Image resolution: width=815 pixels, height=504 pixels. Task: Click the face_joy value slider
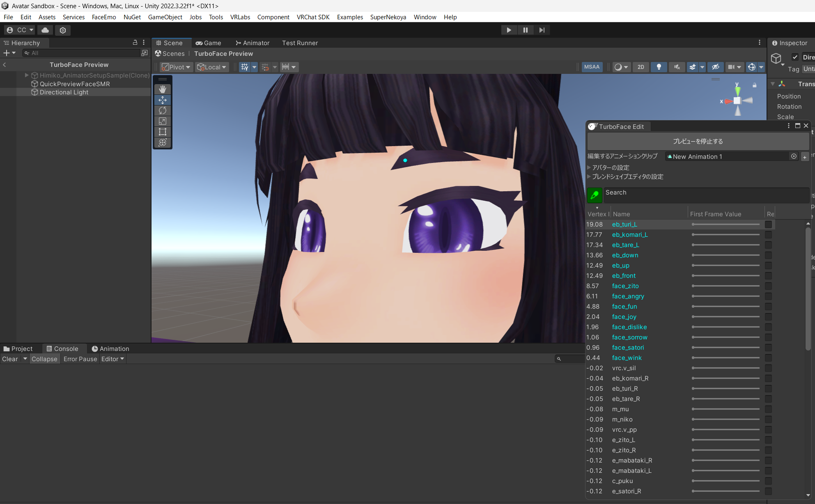725,317
